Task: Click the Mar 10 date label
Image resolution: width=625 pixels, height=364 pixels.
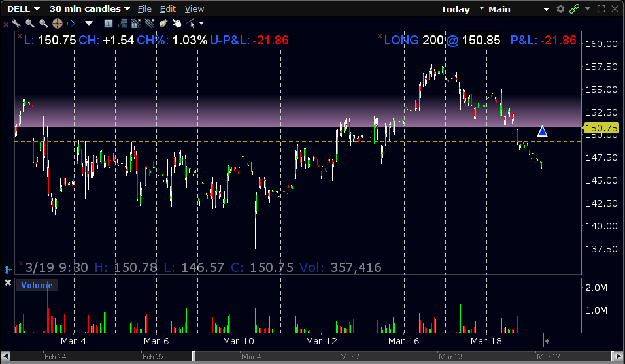Action: click(x=239, y=341)
